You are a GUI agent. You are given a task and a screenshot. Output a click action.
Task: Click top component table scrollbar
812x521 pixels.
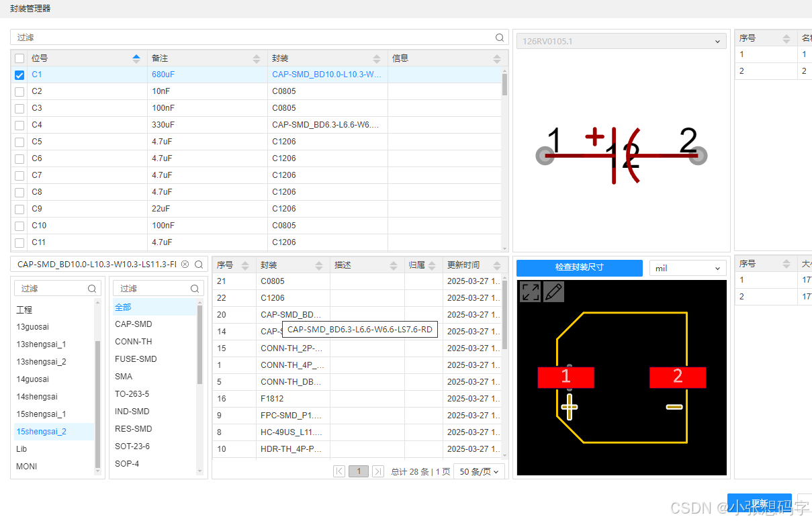click(504, 85)
